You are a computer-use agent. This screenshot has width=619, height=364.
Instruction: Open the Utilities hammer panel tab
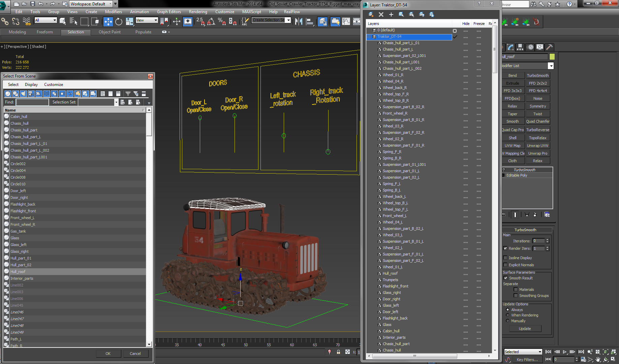(x=550, y=47)
